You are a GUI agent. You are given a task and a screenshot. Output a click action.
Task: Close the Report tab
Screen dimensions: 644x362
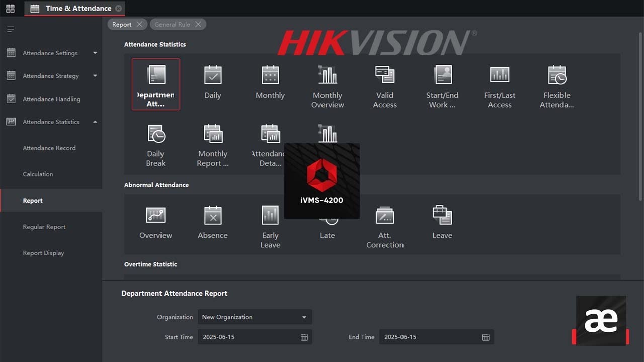click(x=139, y=24)
